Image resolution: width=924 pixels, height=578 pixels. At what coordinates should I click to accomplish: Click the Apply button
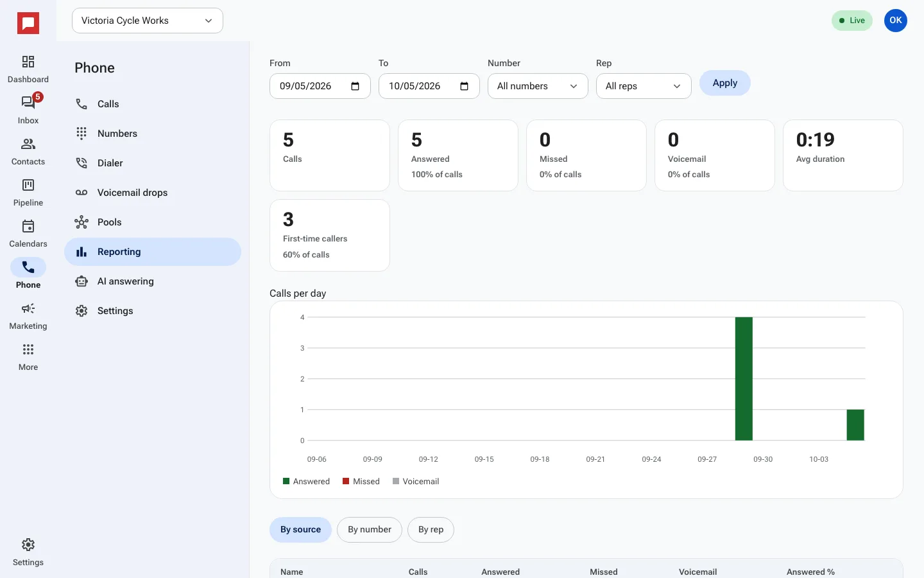725,83
